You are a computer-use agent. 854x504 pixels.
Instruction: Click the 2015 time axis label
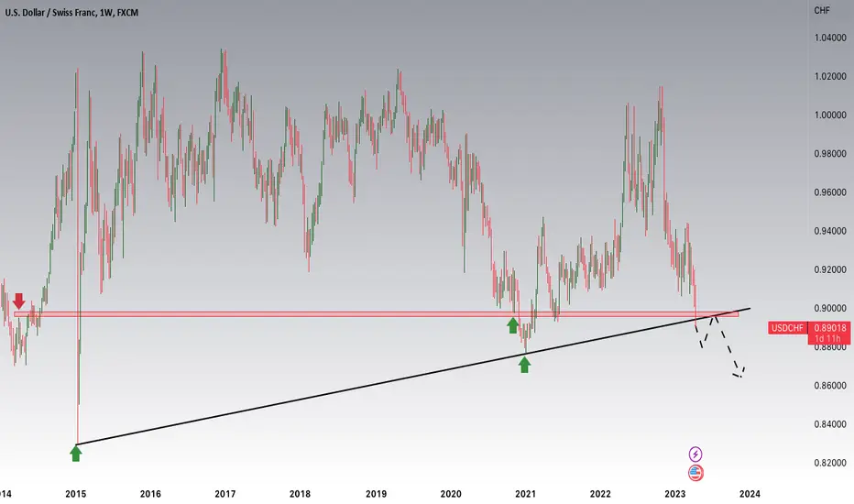(x=76, y=494)
